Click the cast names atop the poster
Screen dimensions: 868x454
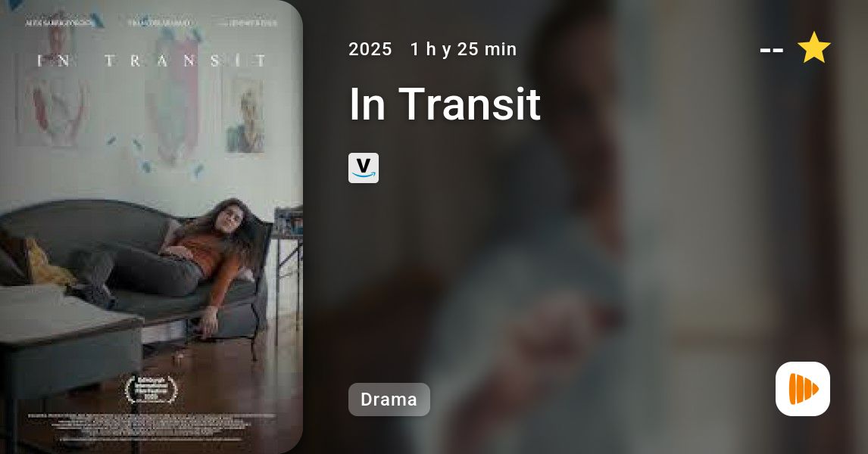point(151,23)
